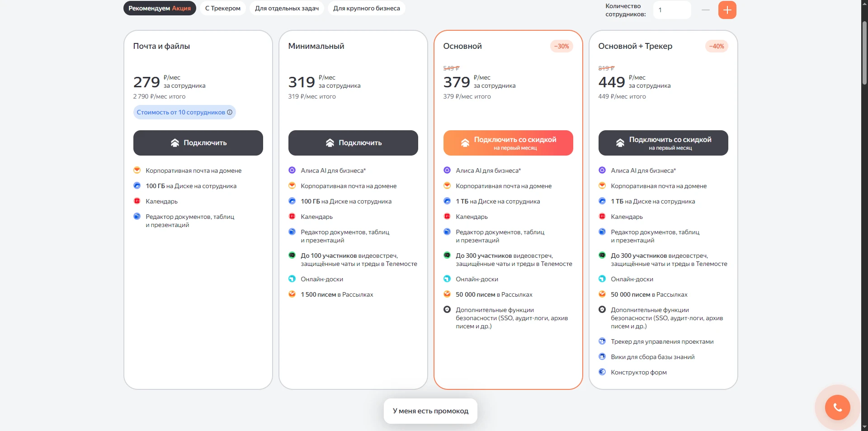Click Онлайн-доски icon in Минимальный plan

(292, 279)
